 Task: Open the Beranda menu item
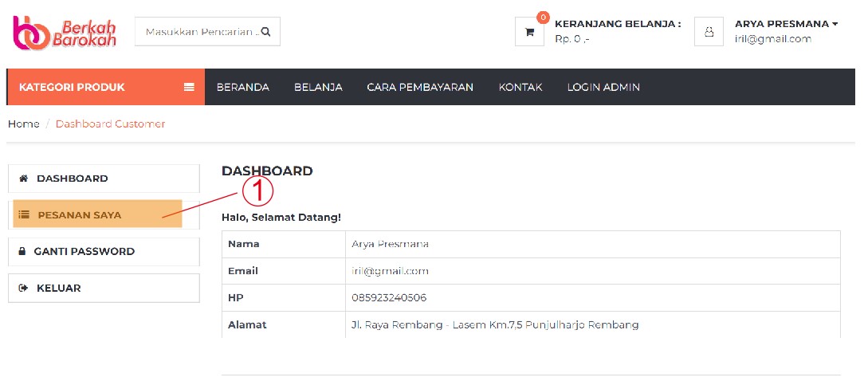(x=242, y=88)
